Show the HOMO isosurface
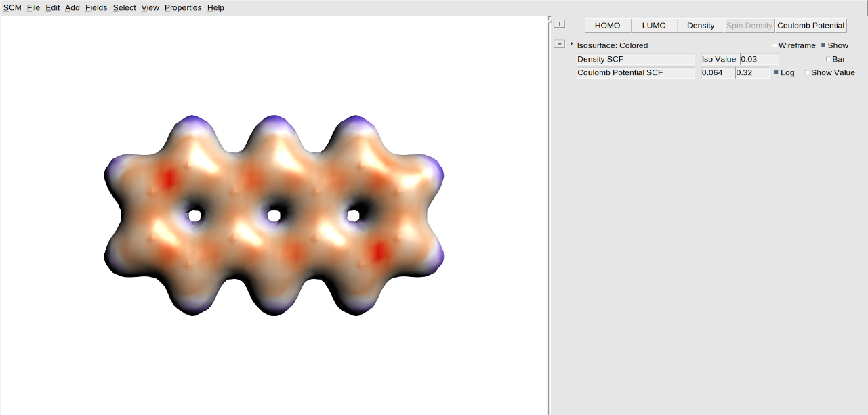This screenshot has height=415, width=868. (606, 25)
